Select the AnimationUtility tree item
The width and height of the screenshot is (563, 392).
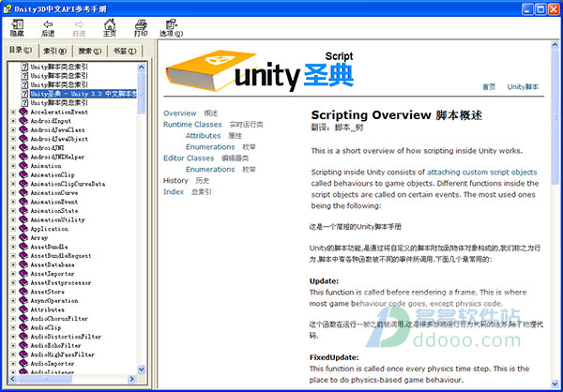pos(57,219)
